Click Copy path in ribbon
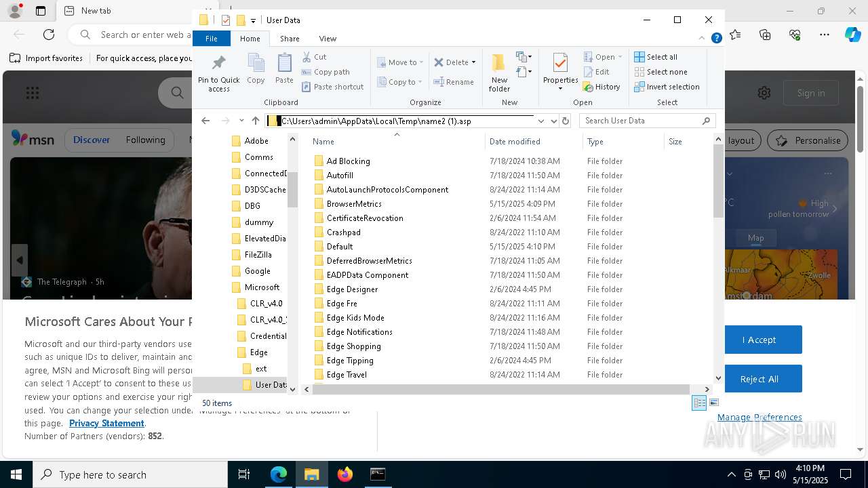The width and height of the screenshot is (868, 488). tap(325, 72)
